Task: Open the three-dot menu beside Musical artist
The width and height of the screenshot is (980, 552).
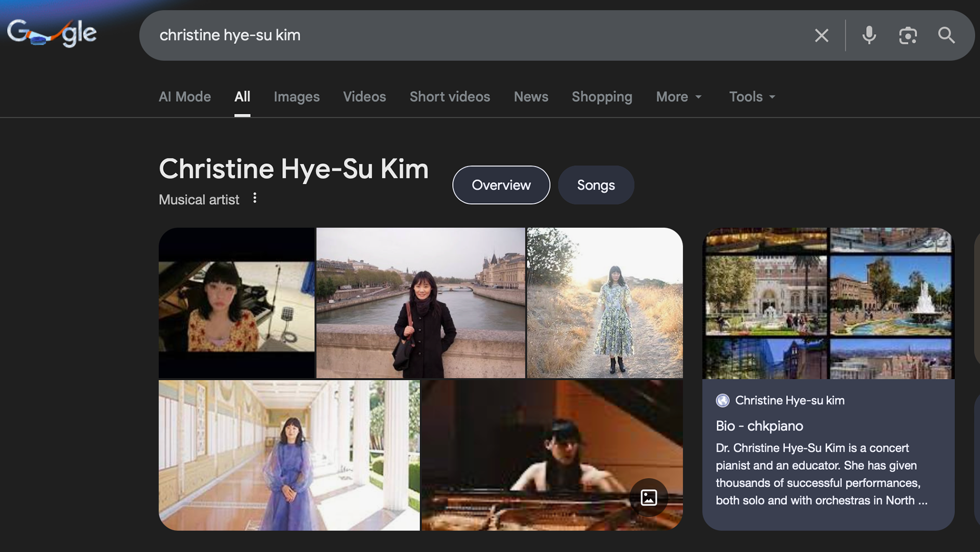Action: (x=255, y=198)
